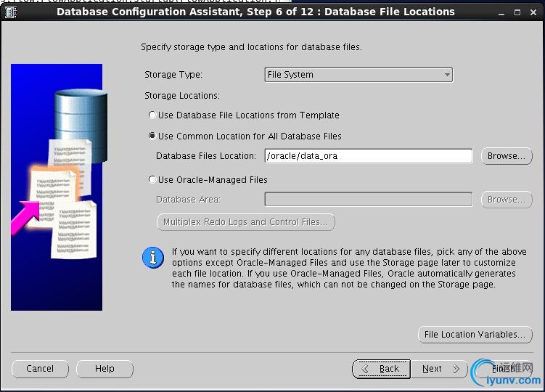
Task: Close the Database Configuration Assistant window
Action: coord(534,12)
